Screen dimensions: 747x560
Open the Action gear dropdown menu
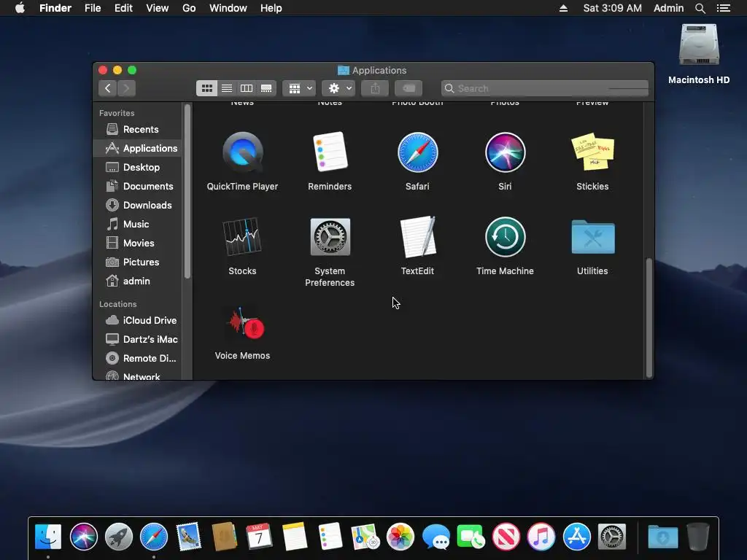(x=338, y=88)
